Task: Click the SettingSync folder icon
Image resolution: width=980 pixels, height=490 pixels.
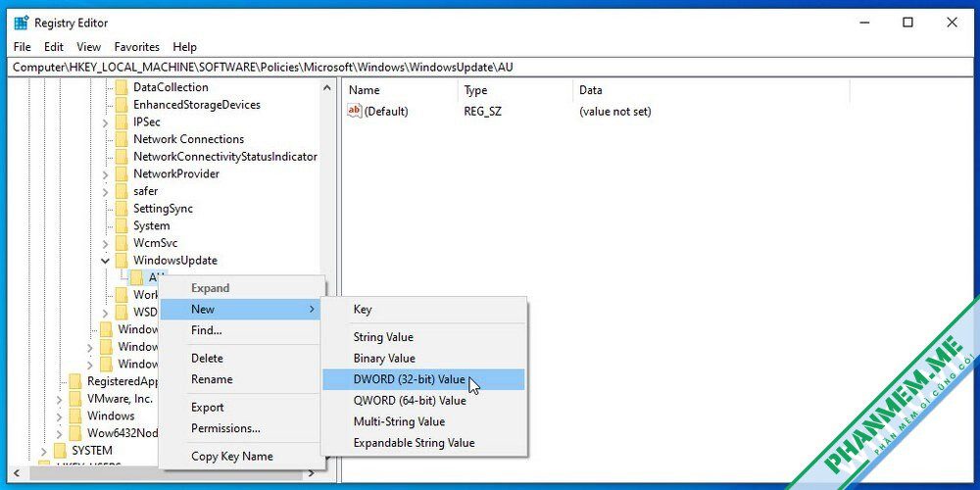Action: click(x=122, y=209)
